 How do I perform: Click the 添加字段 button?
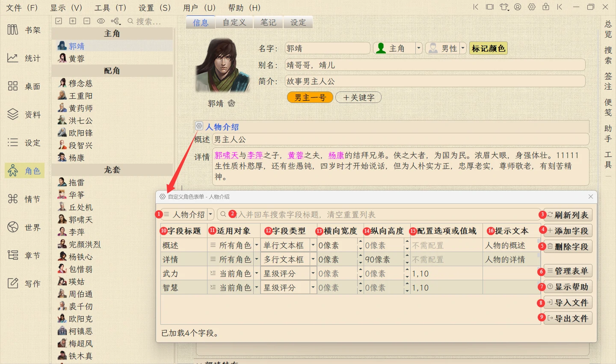pyautogui.click(x=568, y=231)
